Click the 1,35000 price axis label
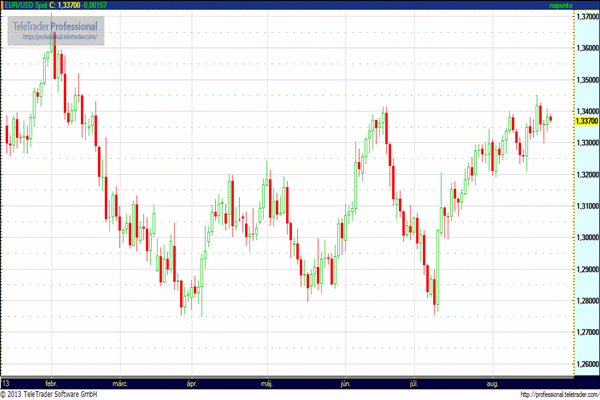The height and width of the screenshot is (400, 600). (x=586, y=79)
